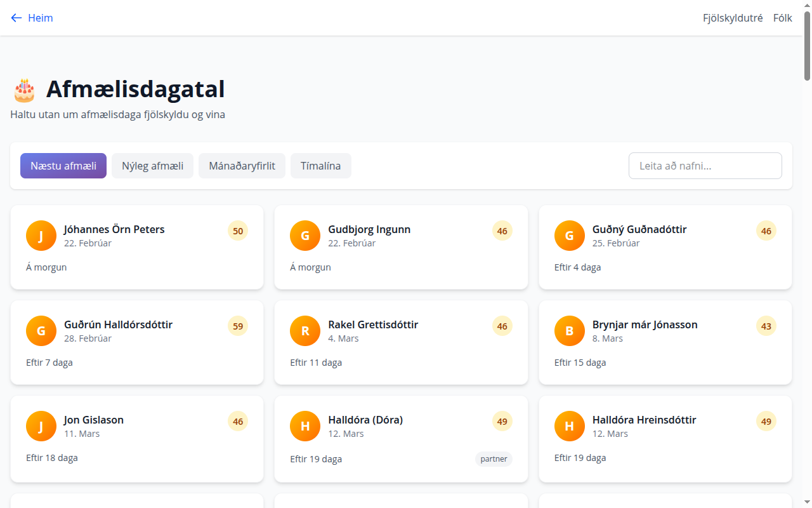Select the Næstu afmæli tab
Image resolution: width=812 pixels, height=508 pixels.
63,166
